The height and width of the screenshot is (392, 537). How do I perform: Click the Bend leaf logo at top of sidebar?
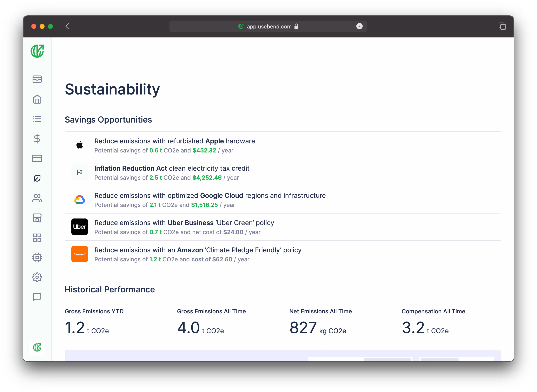click(x=37, y=51)
